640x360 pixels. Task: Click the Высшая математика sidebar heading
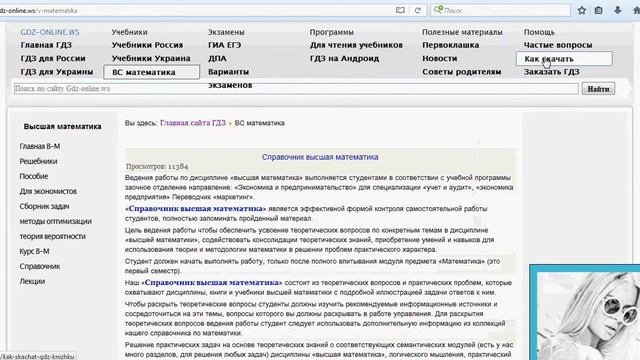62,127
